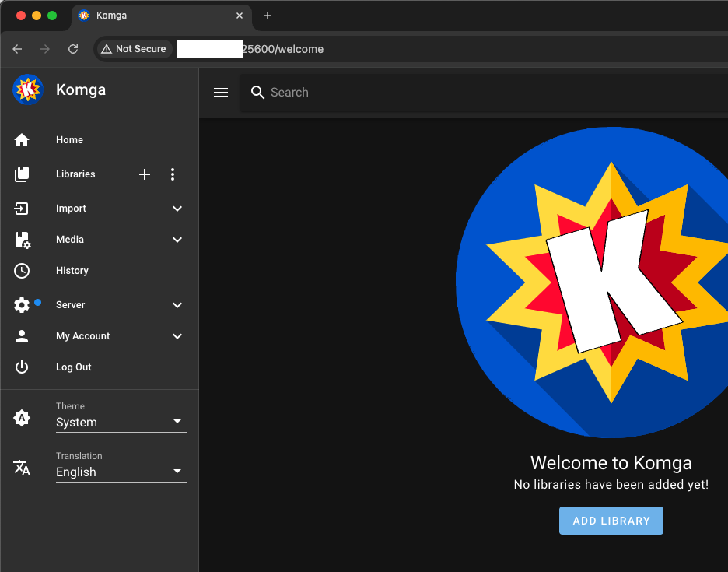The width and height of the screenshot is (728, 572).
Task: Expand the Media section
Action: pos(177,239)
